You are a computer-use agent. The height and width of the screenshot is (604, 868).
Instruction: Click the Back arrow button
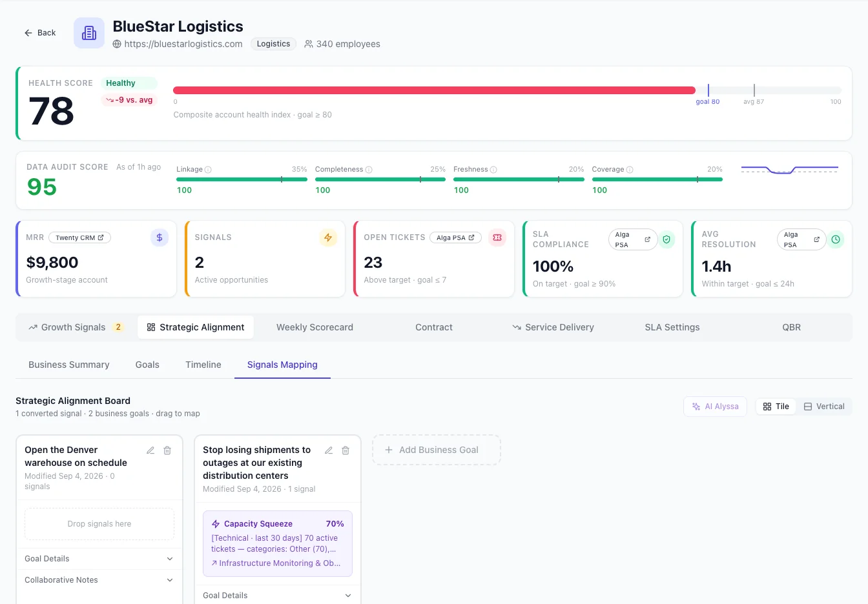coord(40,33)
